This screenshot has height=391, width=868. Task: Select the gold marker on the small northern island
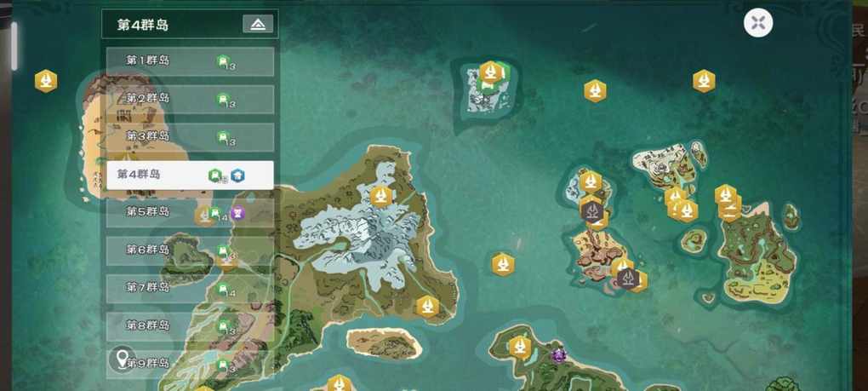coord(490,72)
